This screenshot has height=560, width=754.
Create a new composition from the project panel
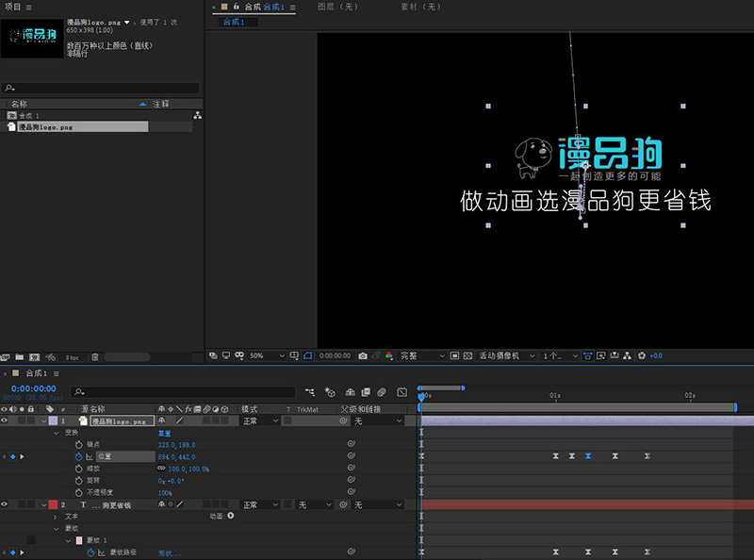click(34, 357)
